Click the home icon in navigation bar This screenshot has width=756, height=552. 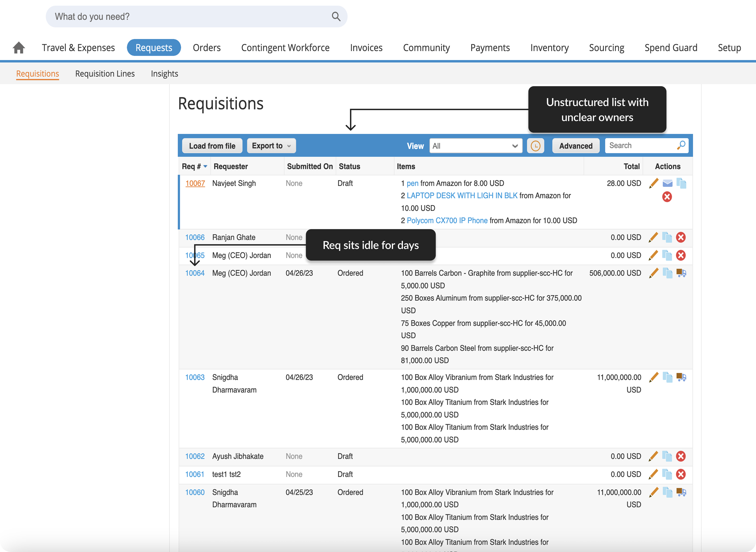click(19, 48)
